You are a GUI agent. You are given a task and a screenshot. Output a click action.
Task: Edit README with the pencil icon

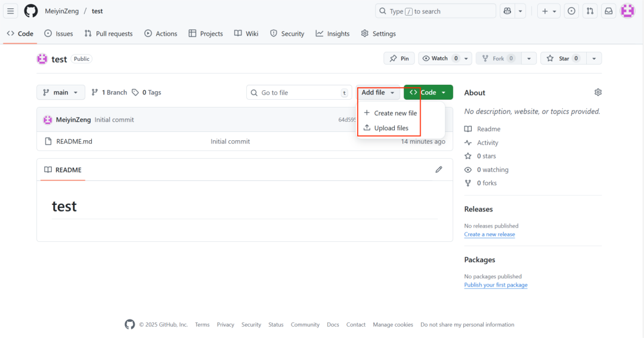439,170
